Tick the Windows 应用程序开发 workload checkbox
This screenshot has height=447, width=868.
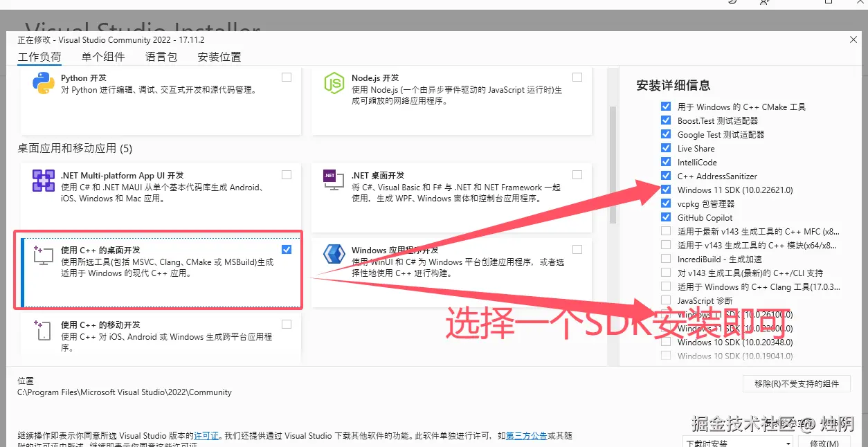point(577,250)
